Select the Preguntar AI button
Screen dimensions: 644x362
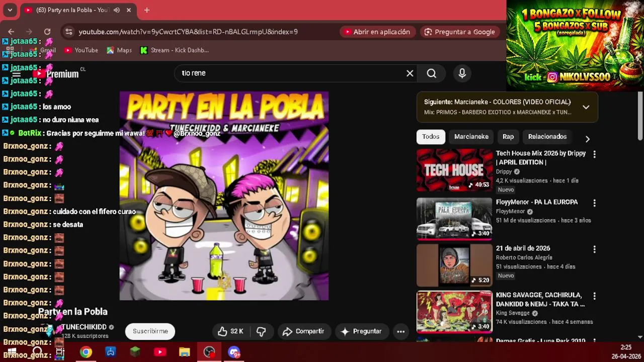[362, 331]
